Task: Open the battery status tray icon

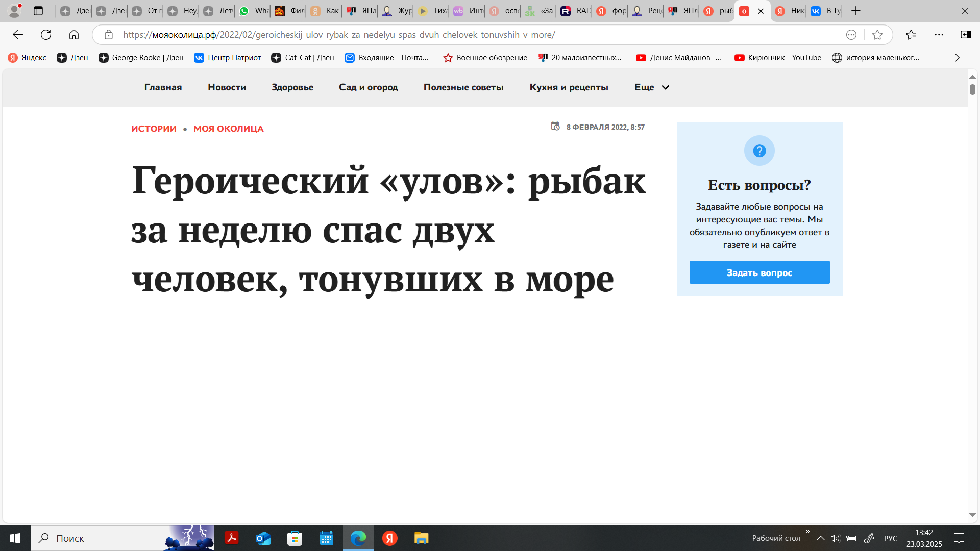Action: [x=851, y=538]
